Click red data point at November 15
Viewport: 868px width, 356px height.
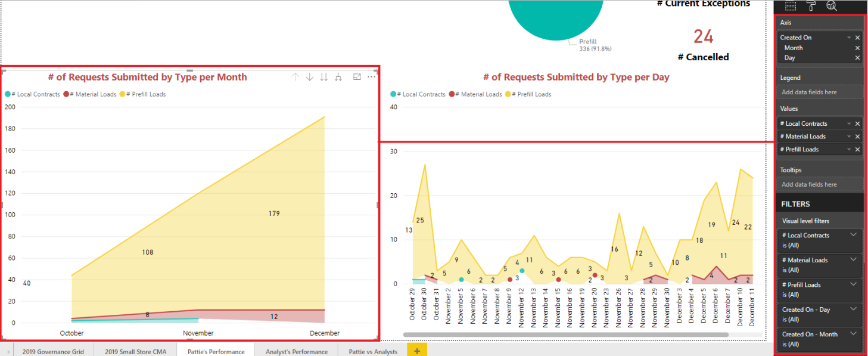(558, 279)
